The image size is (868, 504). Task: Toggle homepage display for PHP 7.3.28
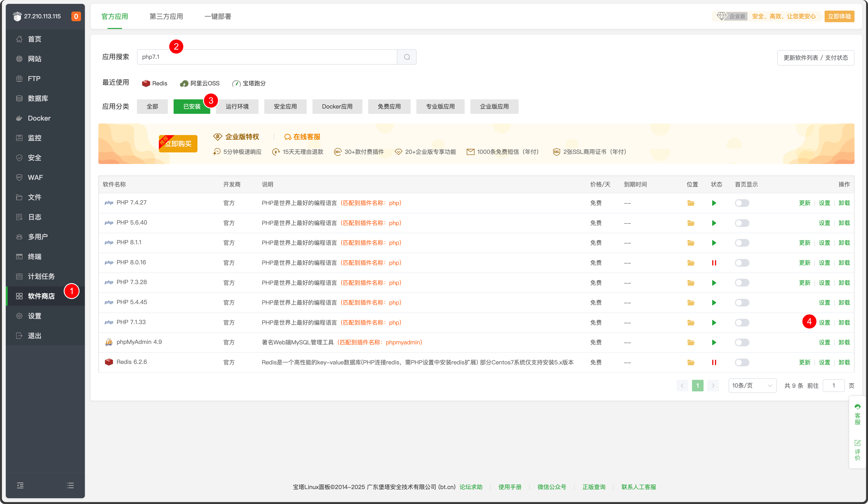(742, 283)
